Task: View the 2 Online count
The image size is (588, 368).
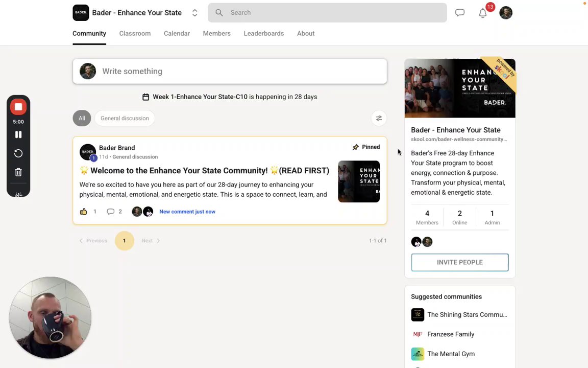Action: tap(460, 217)
